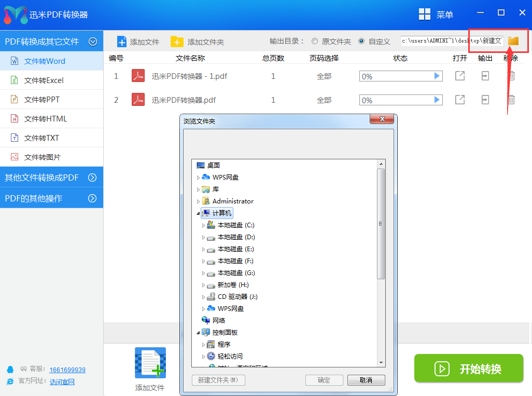Click the yellow browse output folder icon

[513, 41]
